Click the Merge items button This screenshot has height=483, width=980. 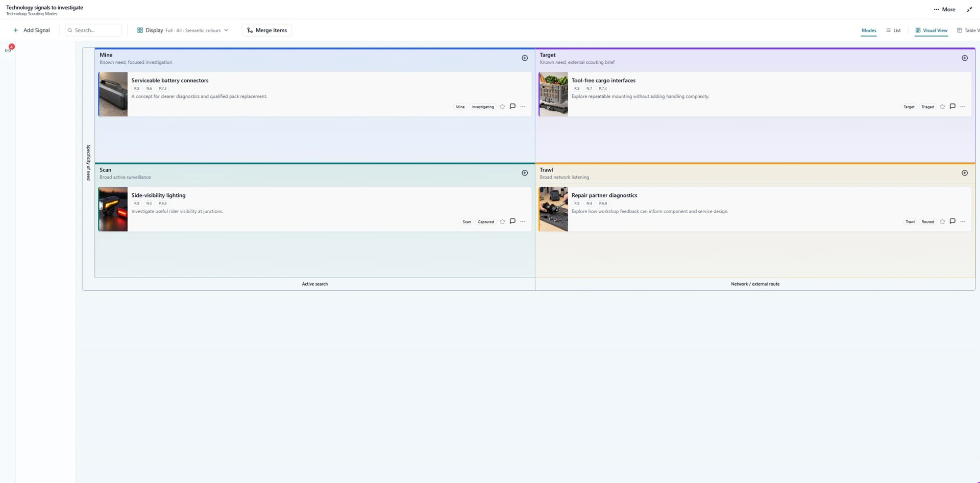coord(267,30)
